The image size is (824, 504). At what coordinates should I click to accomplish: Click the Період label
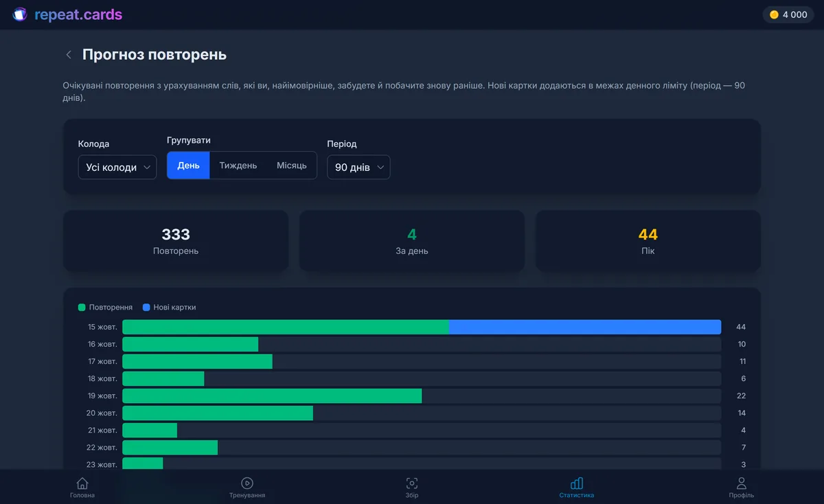pyautogui.click(x=342, y=144)
